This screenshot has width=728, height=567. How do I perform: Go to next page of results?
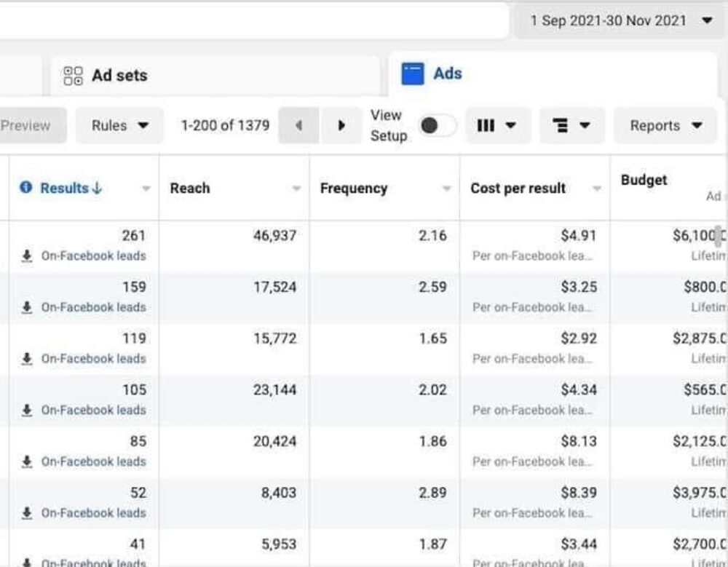tap(341, 125)
